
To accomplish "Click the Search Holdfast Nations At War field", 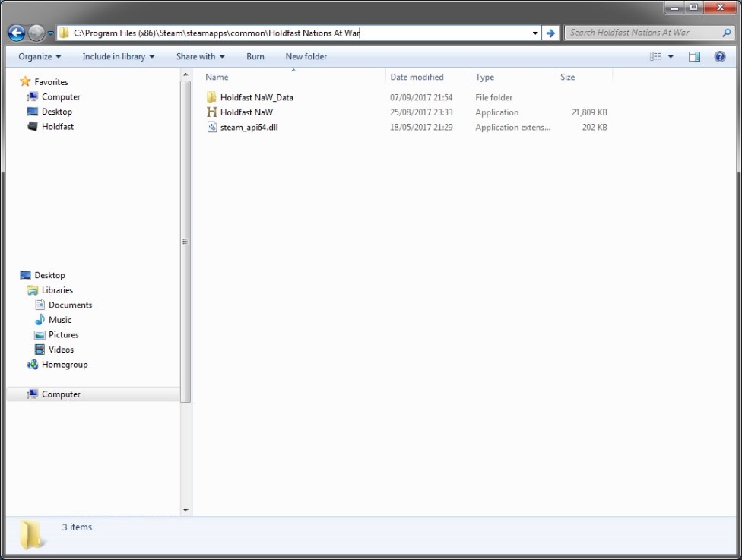I will coord(642,33).
